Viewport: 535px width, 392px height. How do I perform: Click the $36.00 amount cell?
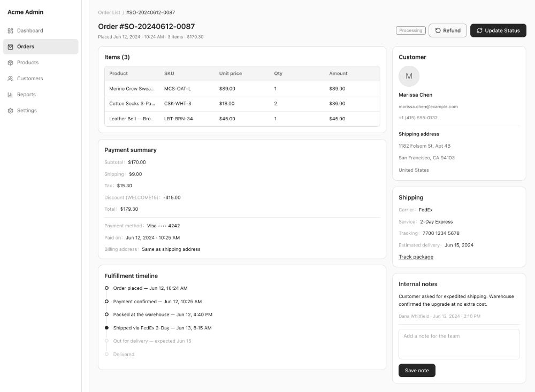337,104
